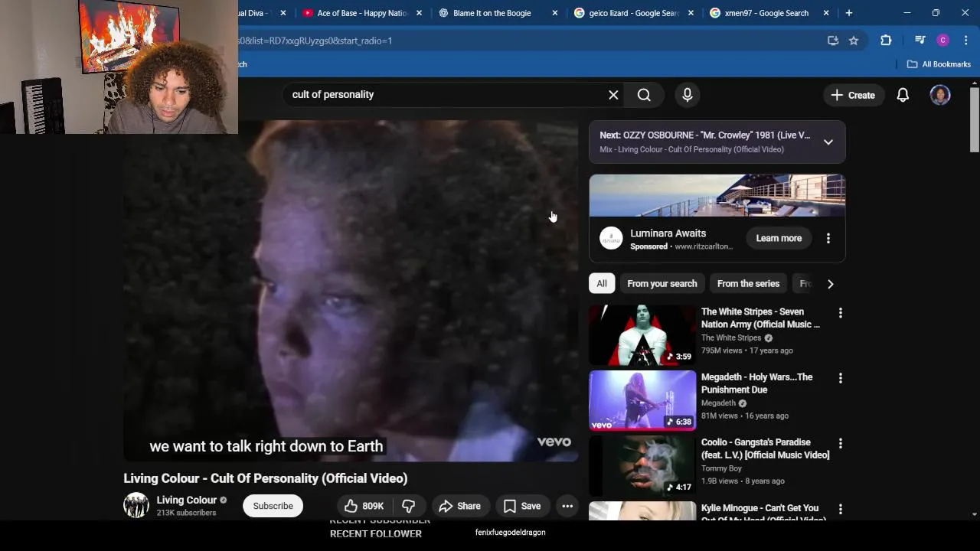Select the All filter chip
The image size is (980, 551).
[602, 283]
